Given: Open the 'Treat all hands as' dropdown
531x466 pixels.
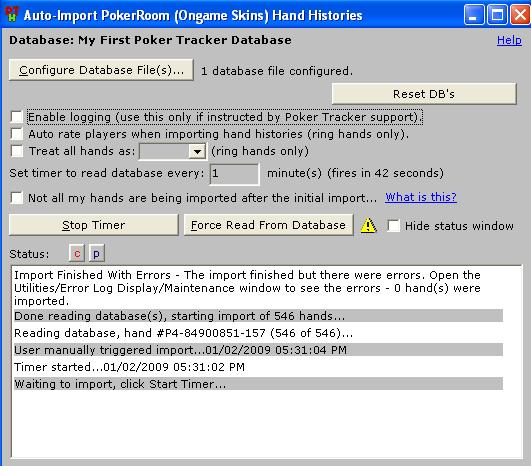Looking at the screenshot, I should pyautogui.click(x=197, y=151).
